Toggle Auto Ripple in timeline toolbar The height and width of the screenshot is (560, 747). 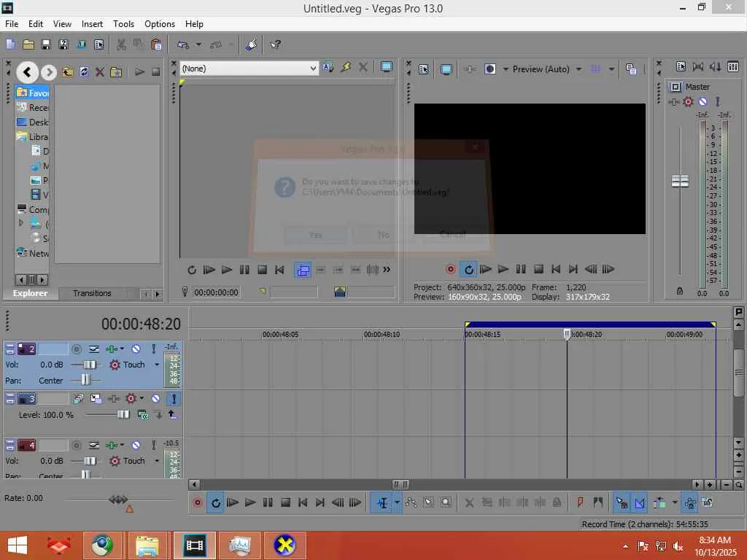pyautogui.click(x=659, y=503)
